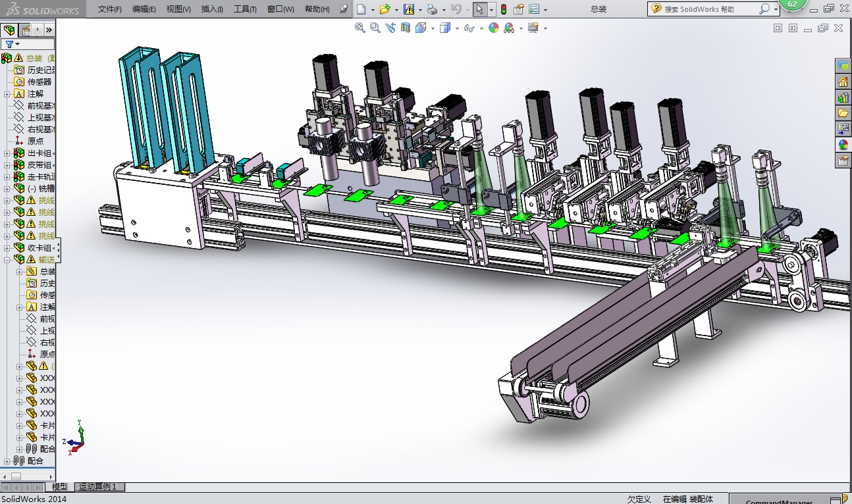The image size is (852, 504).
Task: Open the Custom Properties task pane icon
Action: click(843, 161)
